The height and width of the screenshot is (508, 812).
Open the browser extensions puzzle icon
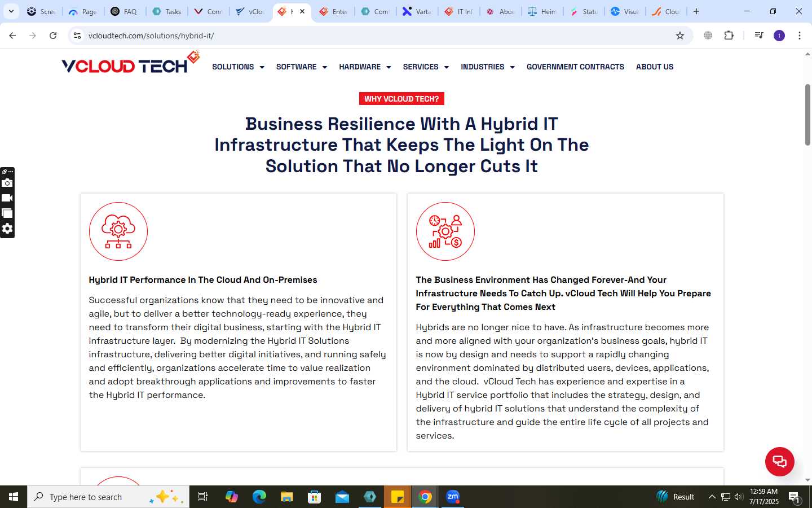coord(729,36)
